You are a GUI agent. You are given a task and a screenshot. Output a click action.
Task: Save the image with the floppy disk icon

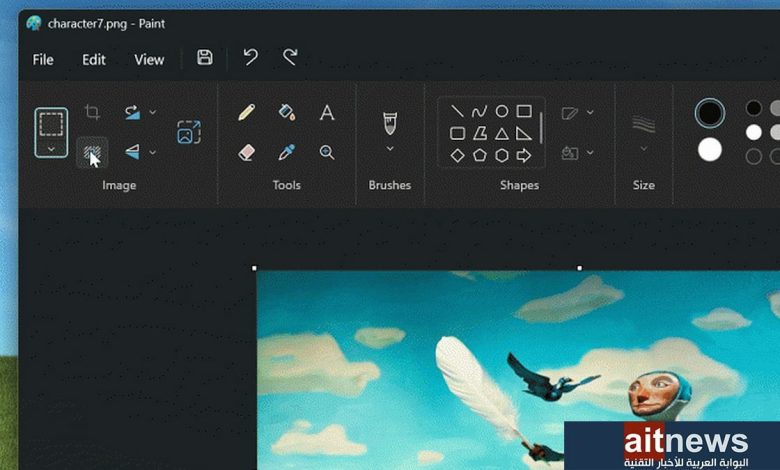coord(204,57)
